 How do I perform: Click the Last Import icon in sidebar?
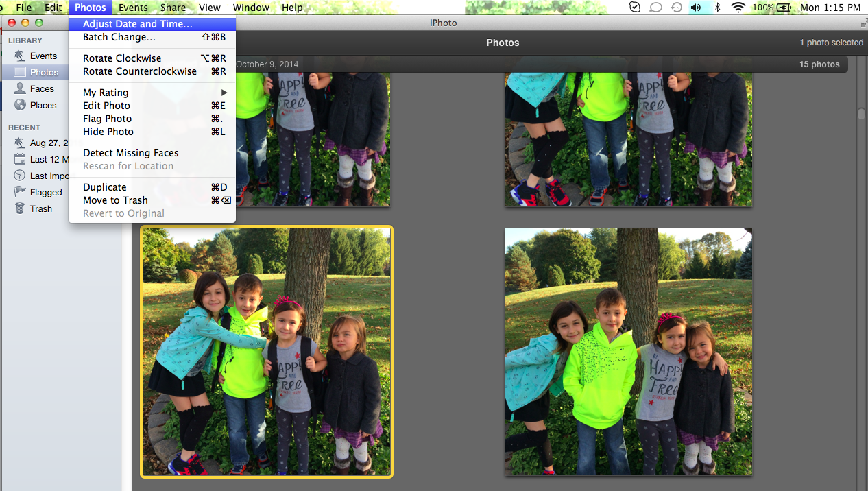point(19,176)
